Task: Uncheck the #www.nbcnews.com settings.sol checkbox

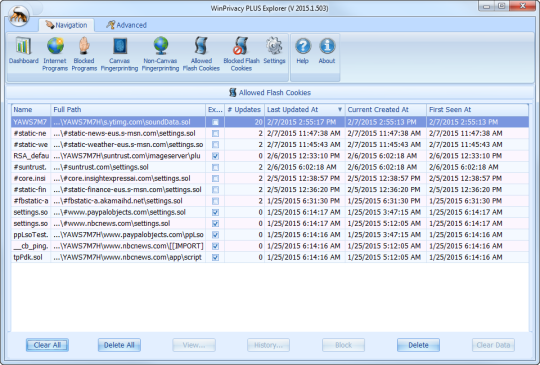Action: coord(215,223)
